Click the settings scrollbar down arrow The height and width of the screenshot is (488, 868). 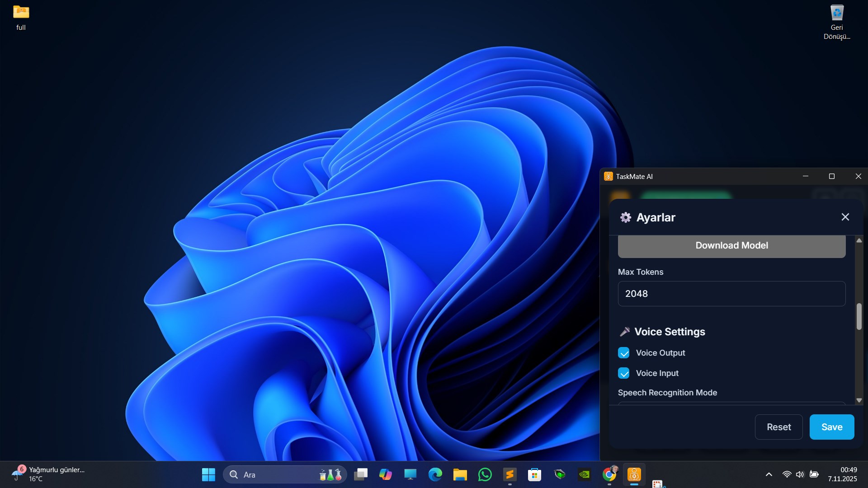coord(859,400)
